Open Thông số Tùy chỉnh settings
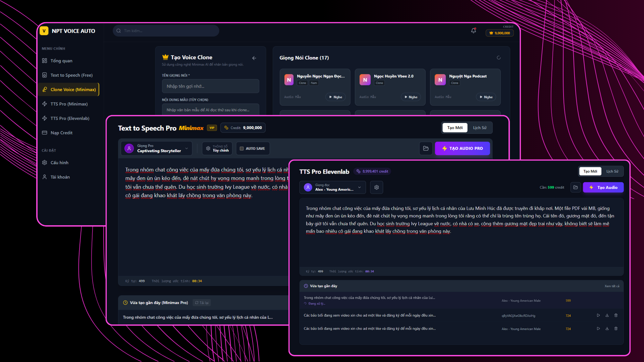Viewport: 644px width, 362px height. click(217, 148)
